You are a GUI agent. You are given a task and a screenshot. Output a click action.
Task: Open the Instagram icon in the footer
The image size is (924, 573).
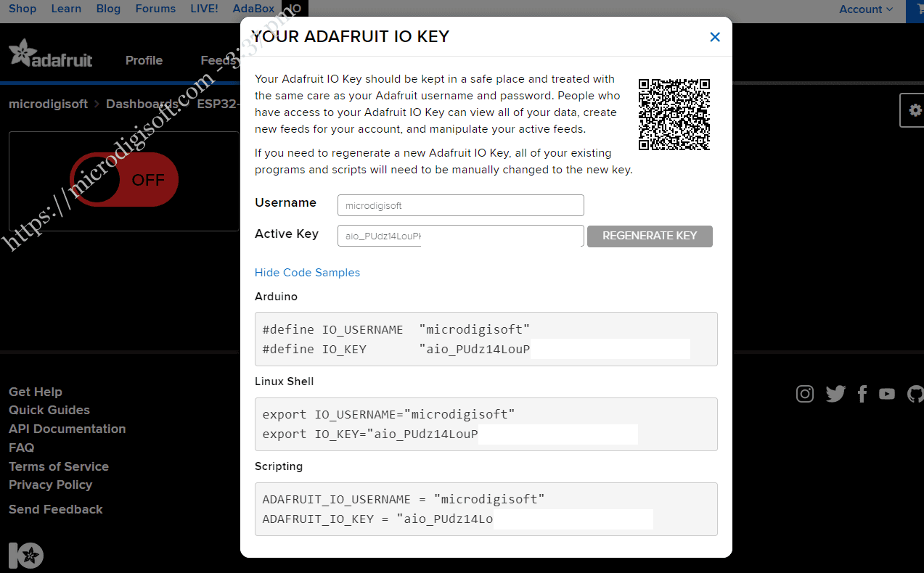(x=804, y=394)
